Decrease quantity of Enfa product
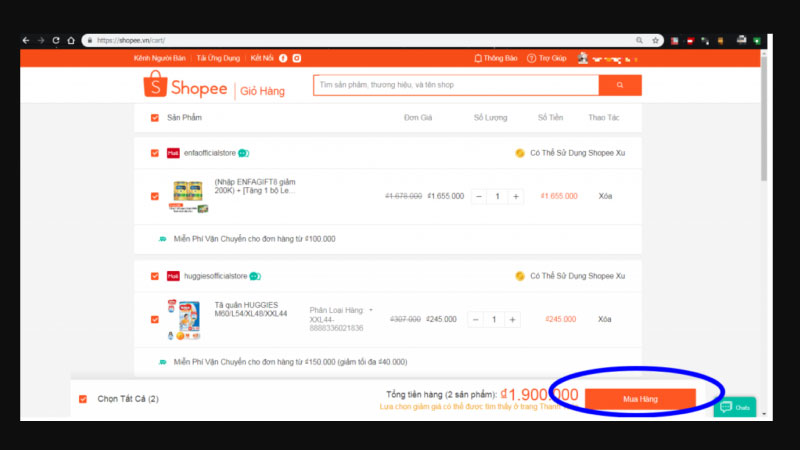The height and width of the screenshot is (450, 800). click(x=479, y=196)
